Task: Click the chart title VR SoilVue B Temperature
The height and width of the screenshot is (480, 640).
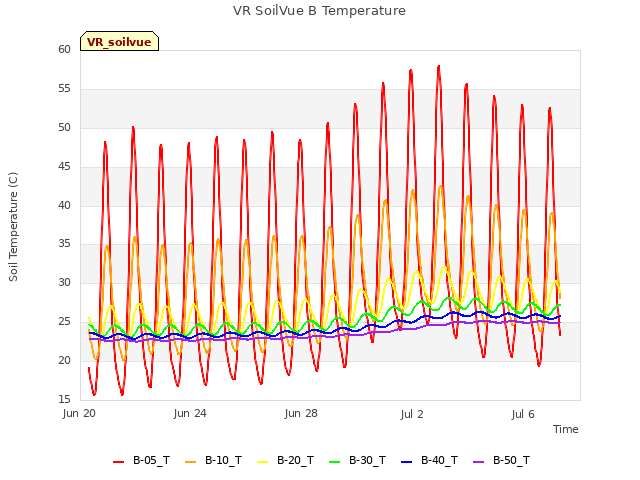Action: click(319, 11)
